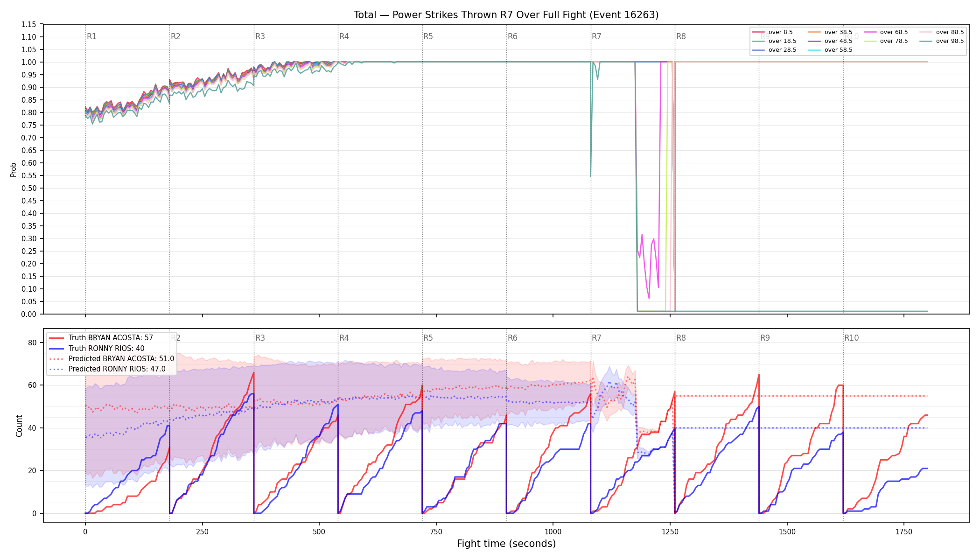Click the chart title mentioning Event 16263
980x560 pixels.
point(506,15)
